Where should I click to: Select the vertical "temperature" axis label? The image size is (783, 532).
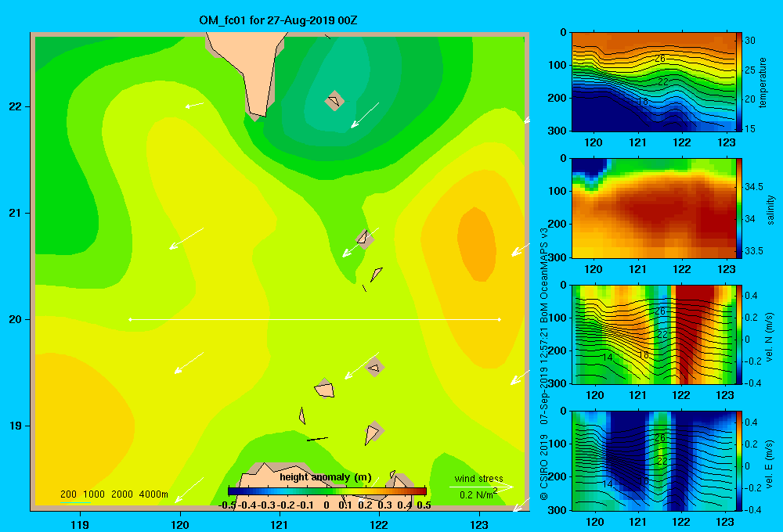pyautogui.click(x=763, y=82)
